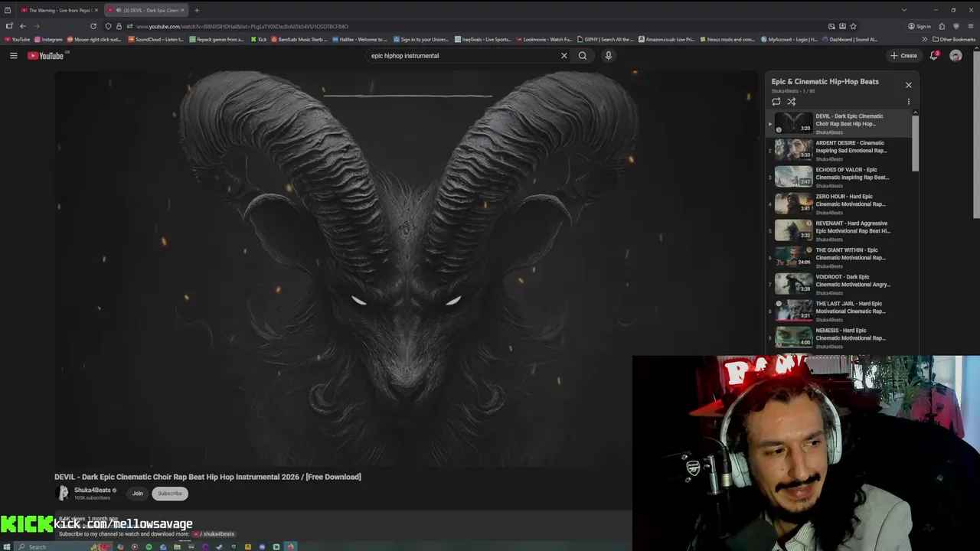The image size is (980, 551).
Task: Go to YouTube home via logo
Action: [46, 56]
